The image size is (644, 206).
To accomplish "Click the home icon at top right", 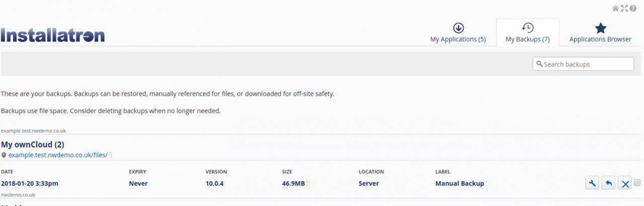I will 615,9.
